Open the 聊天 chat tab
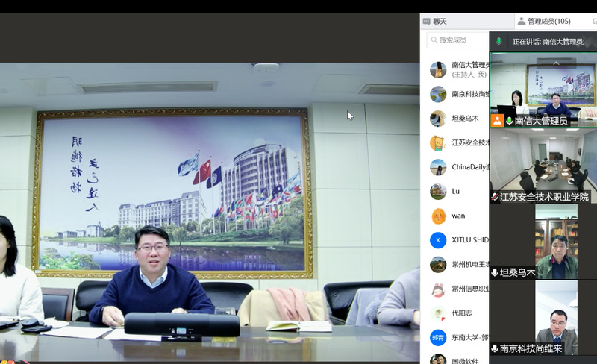Screen dimensions: 597x364 [443, 22]
